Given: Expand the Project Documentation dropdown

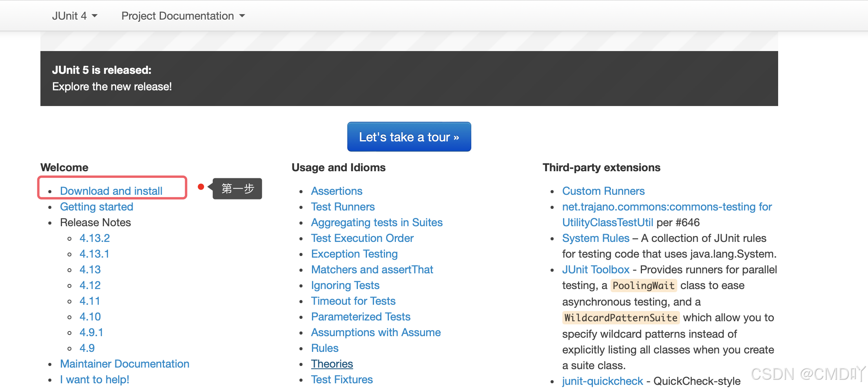Looking at the screenshot, I should (x=183, y=16).
